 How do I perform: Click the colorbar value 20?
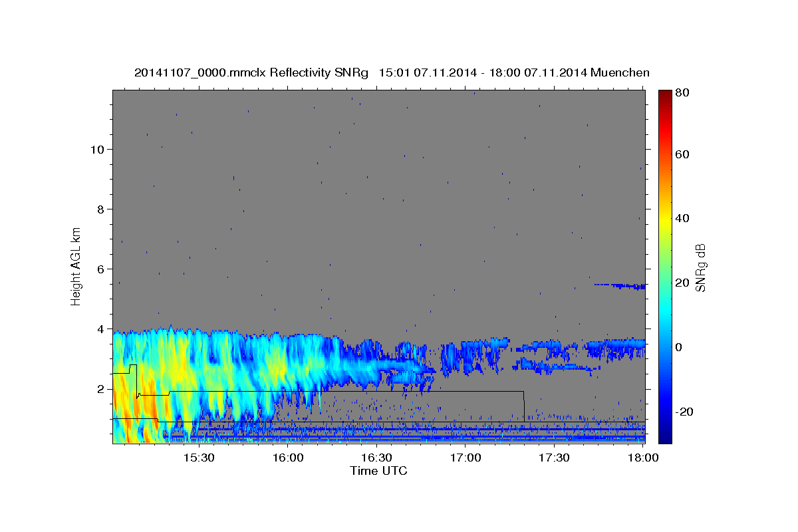pyautogui.click(x=681, y=283)
